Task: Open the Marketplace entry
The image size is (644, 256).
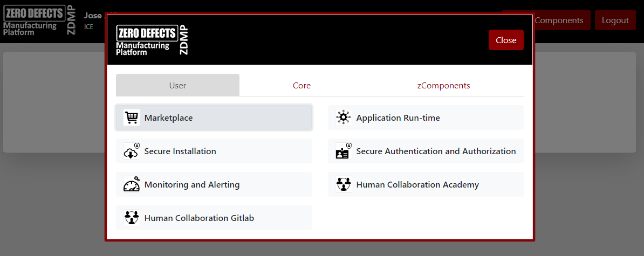Action: 214,117
